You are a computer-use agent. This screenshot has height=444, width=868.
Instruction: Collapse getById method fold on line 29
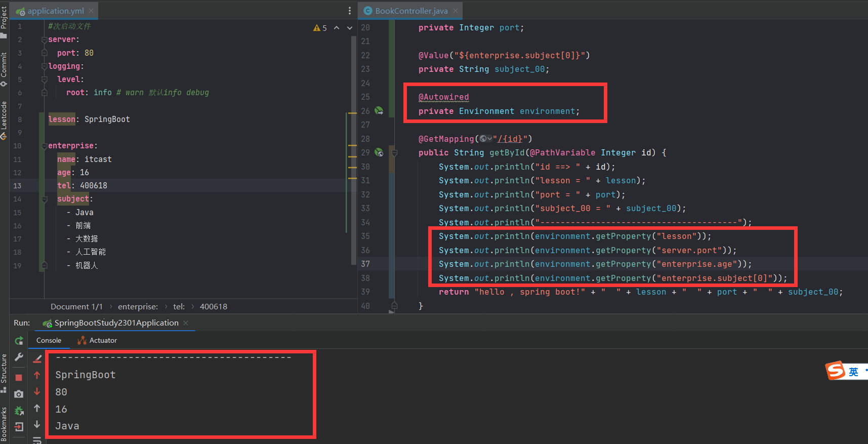tap(395, 153)
